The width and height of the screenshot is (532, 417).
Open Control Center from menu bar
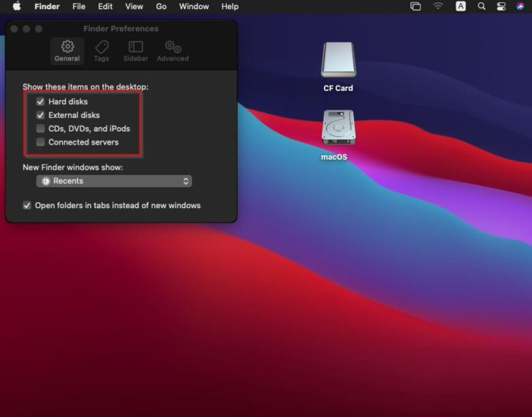(501, 6)
